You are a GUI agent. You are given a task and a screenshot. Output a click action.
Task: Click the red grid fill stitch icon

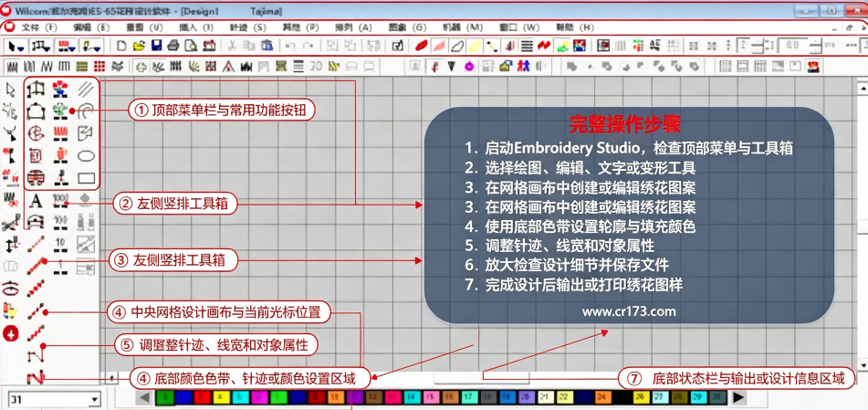point(99,67)
